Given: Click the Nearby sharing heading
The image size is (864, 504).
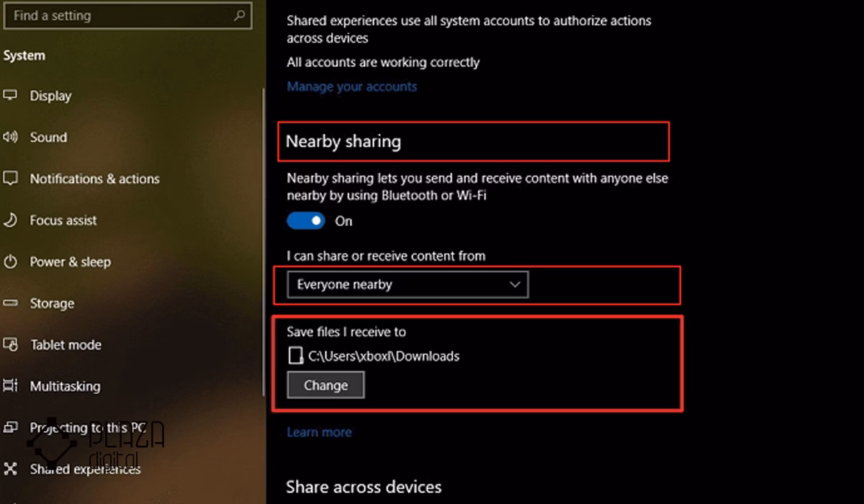Looking at the screenshot, I should (x=343, y=141).
